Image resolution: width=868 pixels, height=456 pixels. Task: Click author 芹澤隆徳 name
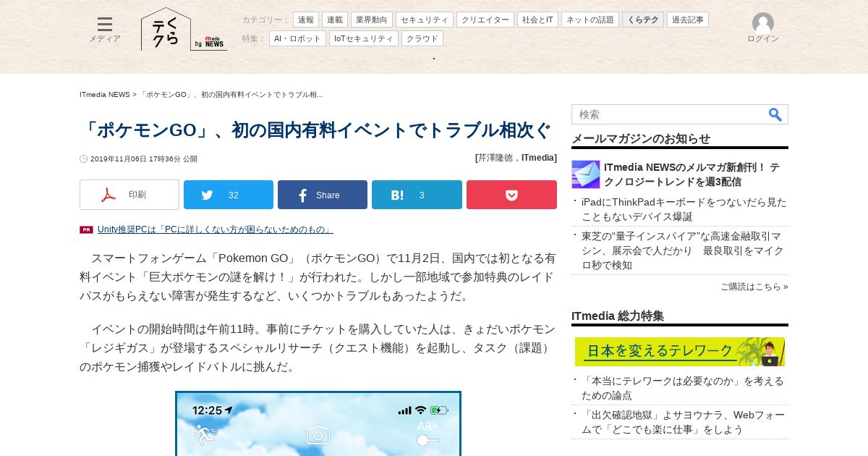(x=495, y=158)
